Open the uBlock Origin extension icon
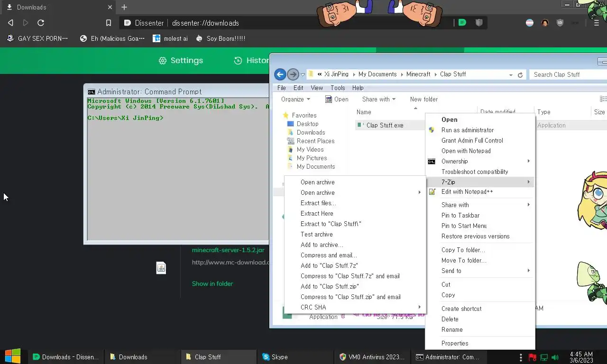The image size is (607, 364). 560,23
